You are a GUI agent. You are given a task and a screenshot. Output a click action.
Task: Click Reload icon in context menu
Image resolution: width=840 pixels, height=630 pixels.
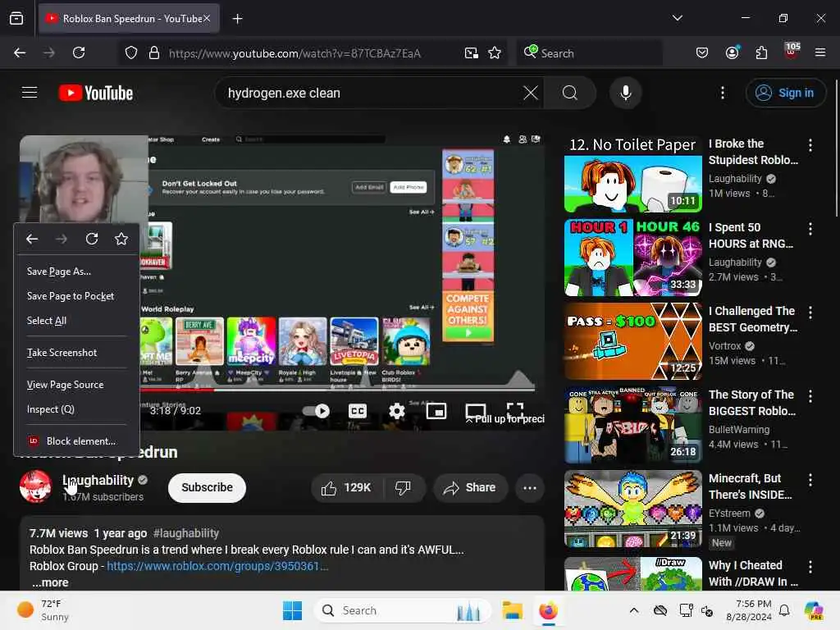(x=92, y=239)
